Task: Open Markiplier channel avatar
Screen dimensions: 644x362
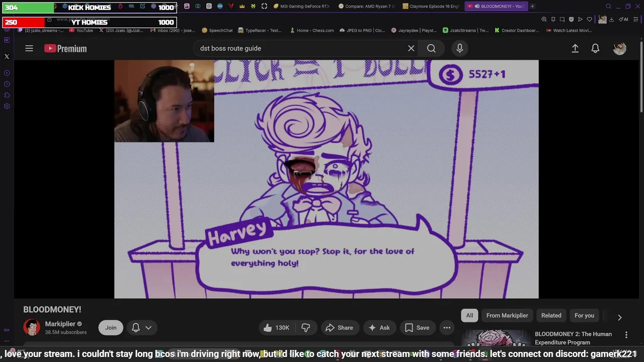Action: click(x=32, y=327)
